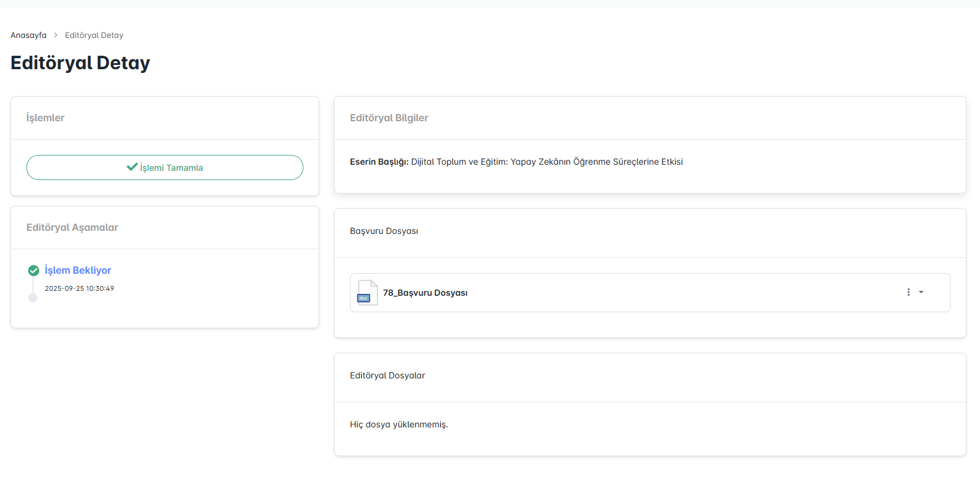This screenshot has width=980, height=477.
Task: Click the Başvuru Dosyası section header
Action: point(384,231)
